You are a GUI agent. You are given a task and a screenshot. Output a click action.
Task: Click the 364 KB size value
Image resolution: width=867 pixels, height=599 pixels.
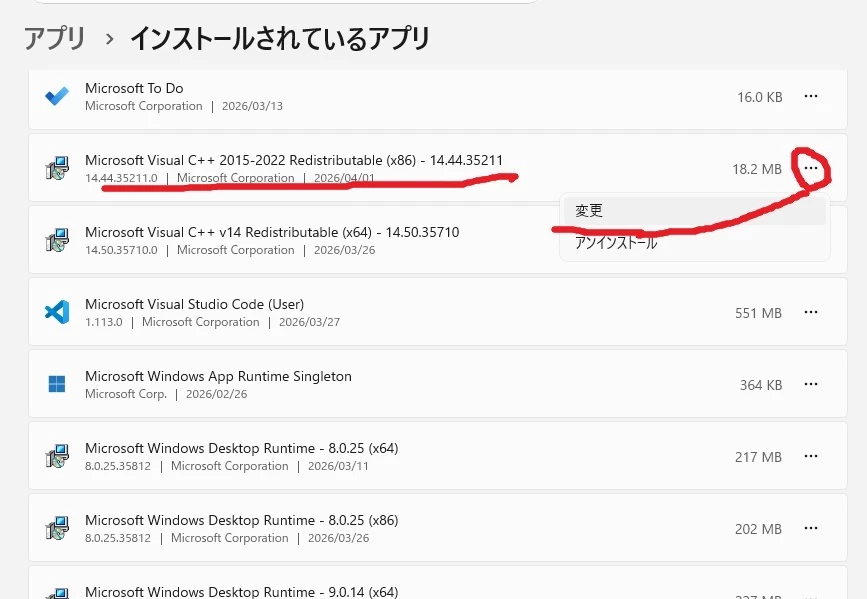761,385
